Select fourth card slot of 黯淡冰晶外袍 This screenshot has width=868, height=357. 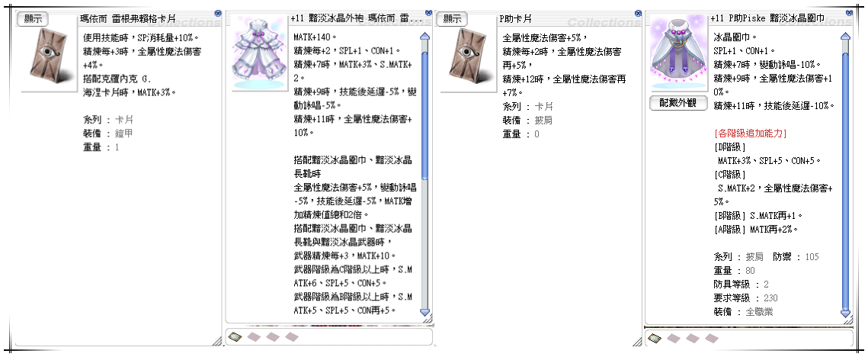(290, 336)
